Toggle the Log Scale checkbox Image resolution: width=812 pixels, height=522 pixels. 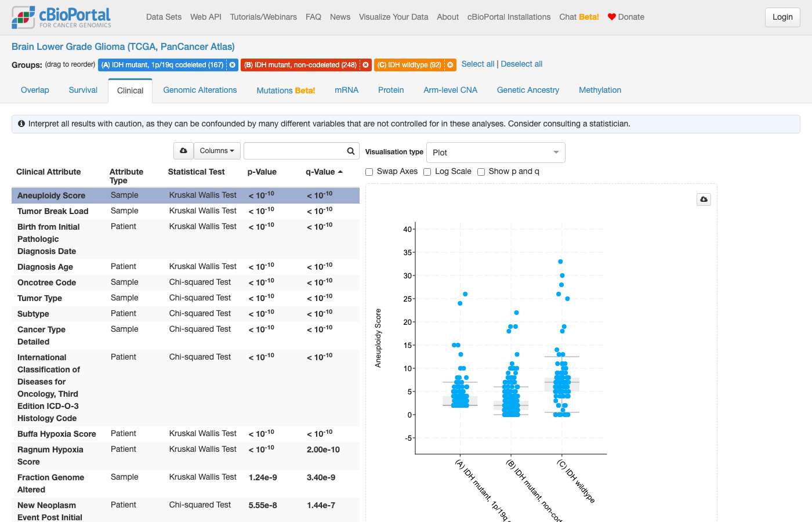click(x=427, y=172)
